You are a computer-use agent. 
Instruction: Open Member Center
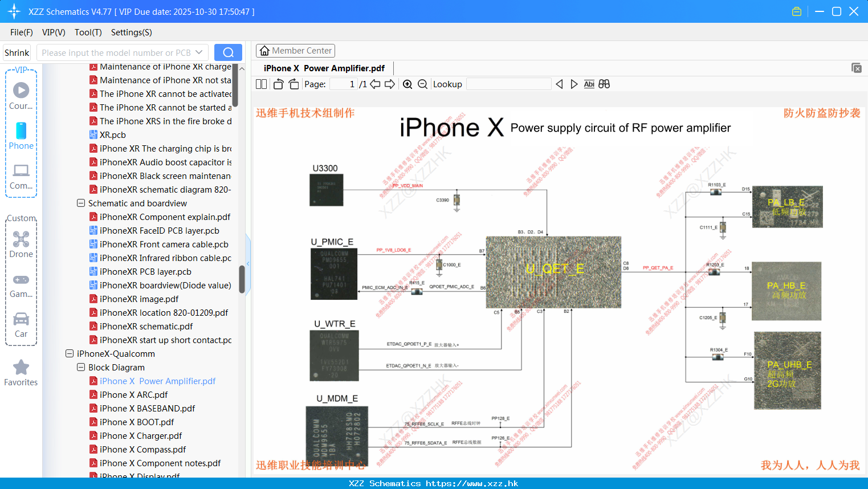click(295, 51)
